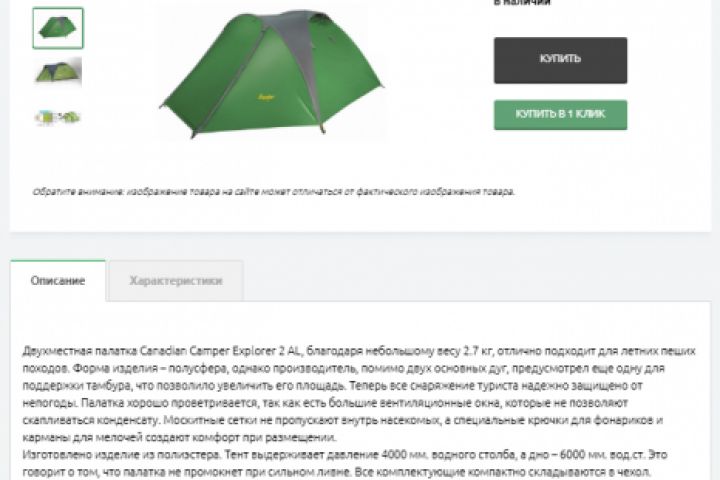This screenshot has width=720, height=480.
Task: Open the second thumbnail showing tent side view
Action: point(58,72)
